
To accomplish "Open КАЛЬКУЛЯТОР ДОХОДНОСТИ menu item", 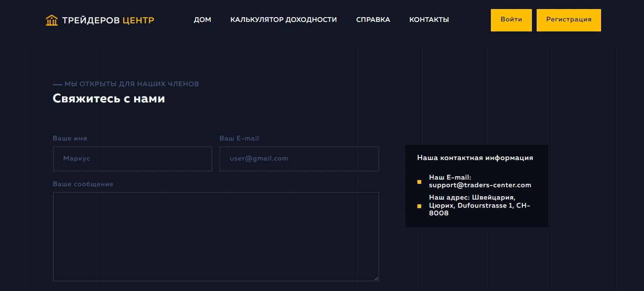I will [283, 20].
